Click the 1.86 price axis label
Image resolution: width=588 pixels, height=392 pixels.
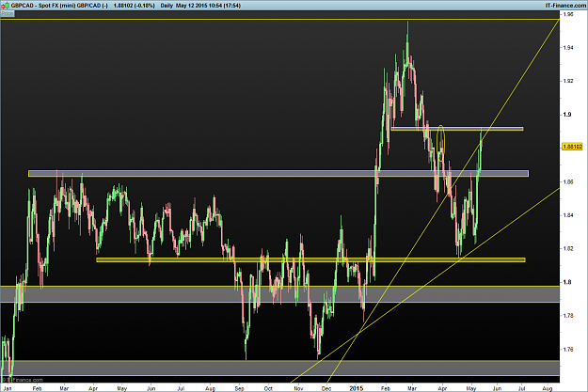567,181
